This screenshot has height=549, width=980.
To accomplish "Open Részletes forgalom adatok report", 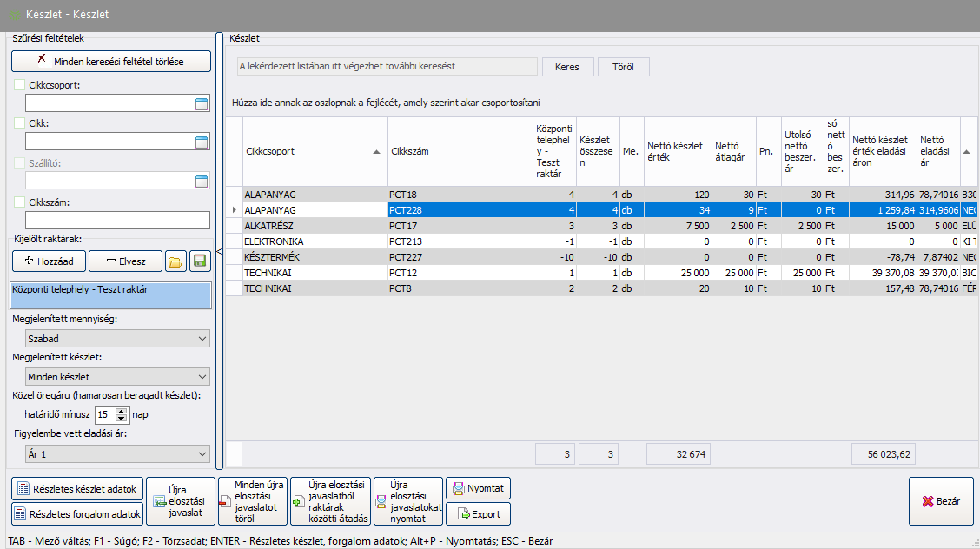I will [76, 514].
